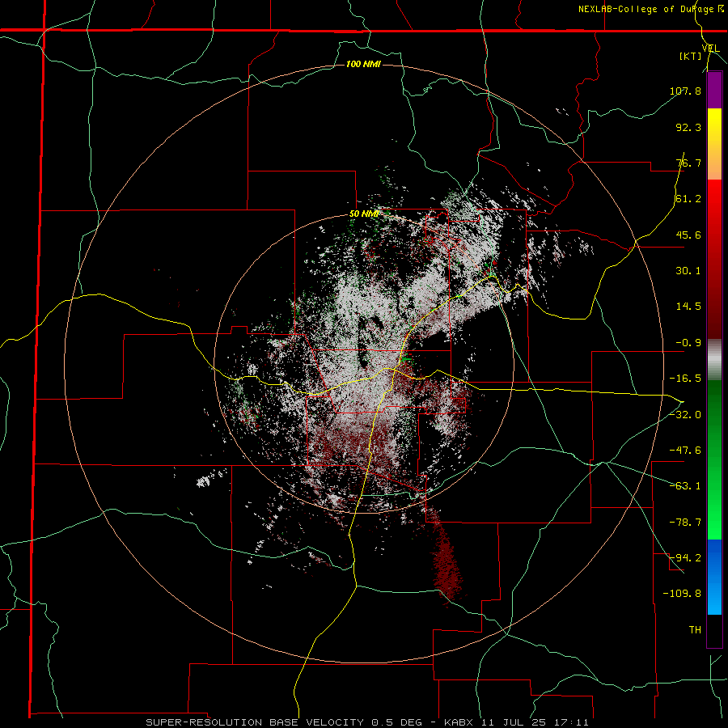Click the 14.5 velocity scale value

[688, 307]
